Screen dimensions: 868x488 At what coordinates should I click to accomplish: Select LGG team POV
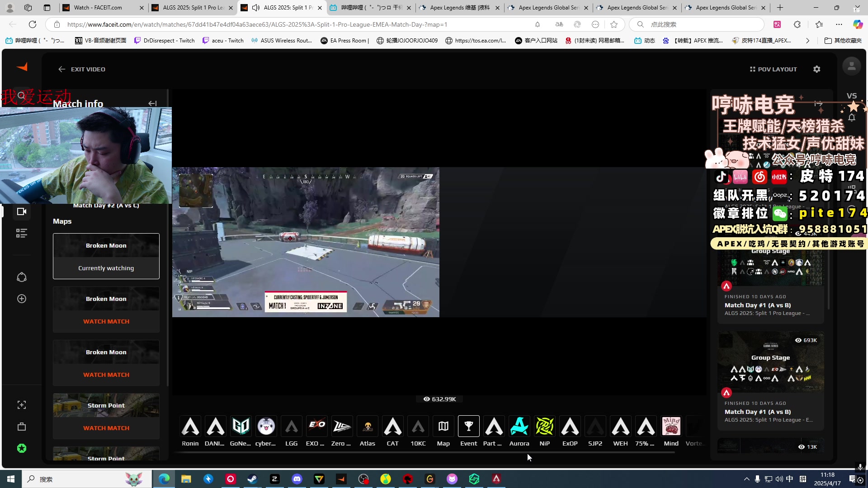[x=292, y=431]
